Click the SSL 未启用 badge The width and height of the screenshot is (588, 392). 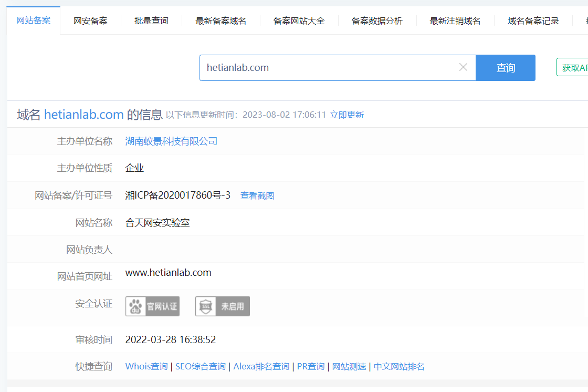click(223, 306)
